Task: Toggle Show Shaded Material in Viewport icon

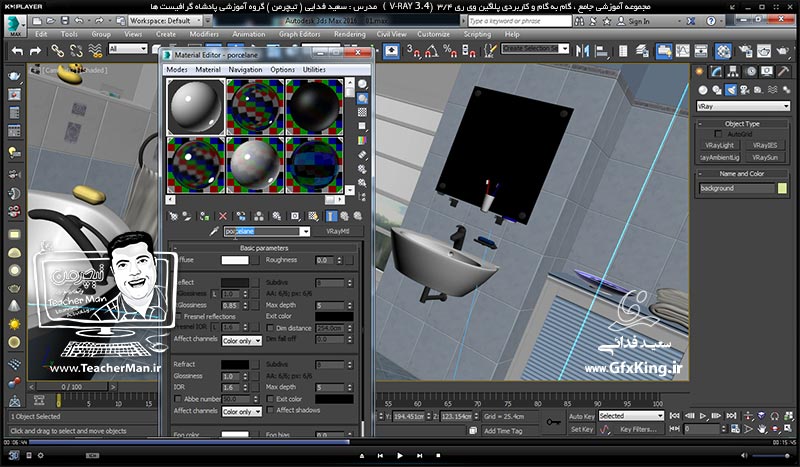Action: click(313, 216)
